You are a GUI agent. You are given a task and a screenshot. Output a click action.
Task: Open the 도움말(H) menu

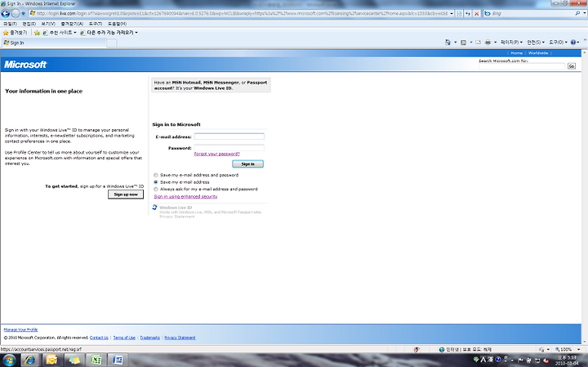pos(117,24)
